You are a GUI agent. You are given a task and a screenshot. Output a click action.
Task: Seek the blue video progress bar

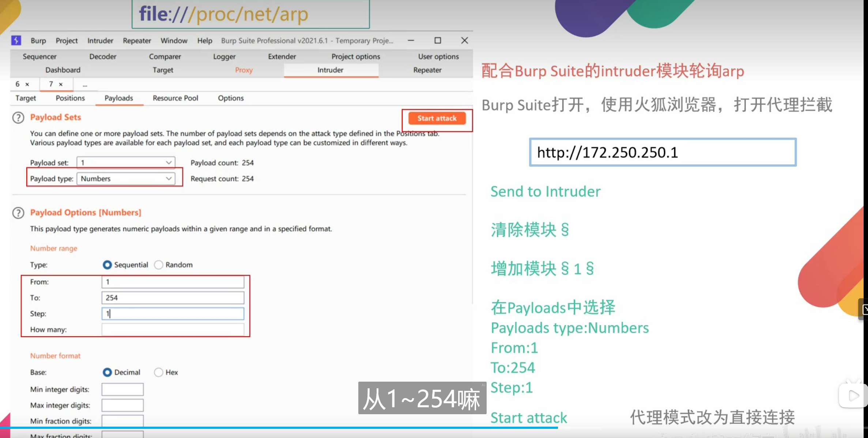tap(278, 427)
